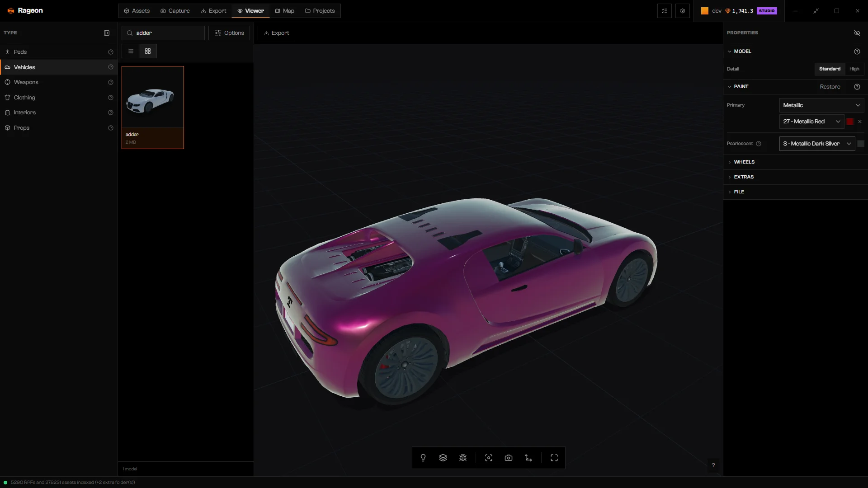Image resolution: width=868 pixels, height=488 pixels.
Task: Hide the Properties panel with eye-off icon
Action: point(857,33)
